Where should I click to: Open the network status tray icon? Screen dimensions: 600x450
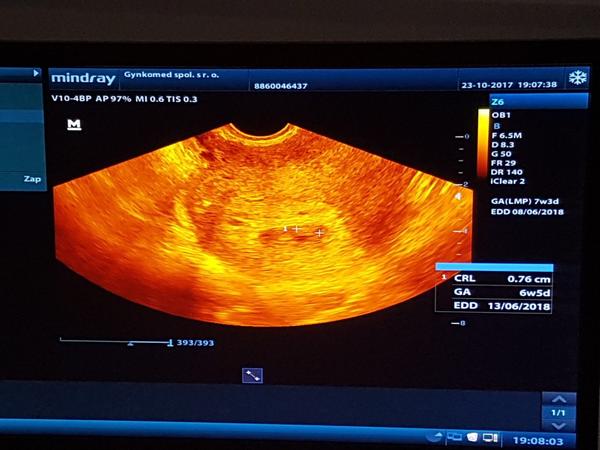[x=455, y=438]
